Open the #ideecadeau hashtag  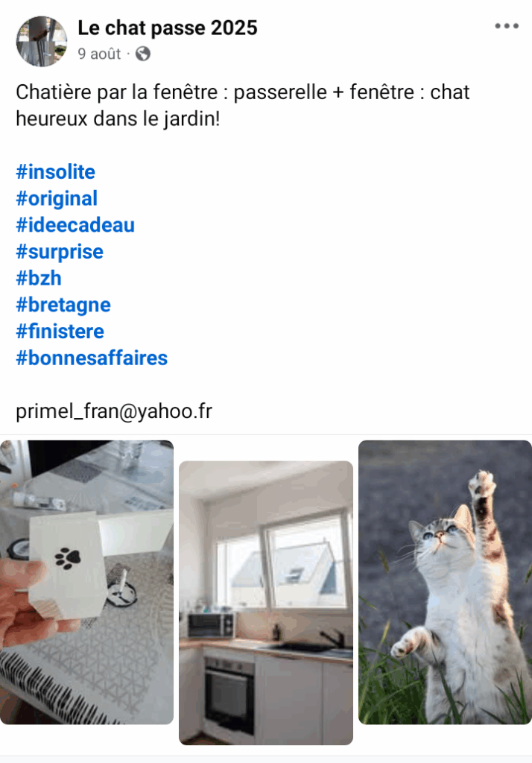pos(75,225)
